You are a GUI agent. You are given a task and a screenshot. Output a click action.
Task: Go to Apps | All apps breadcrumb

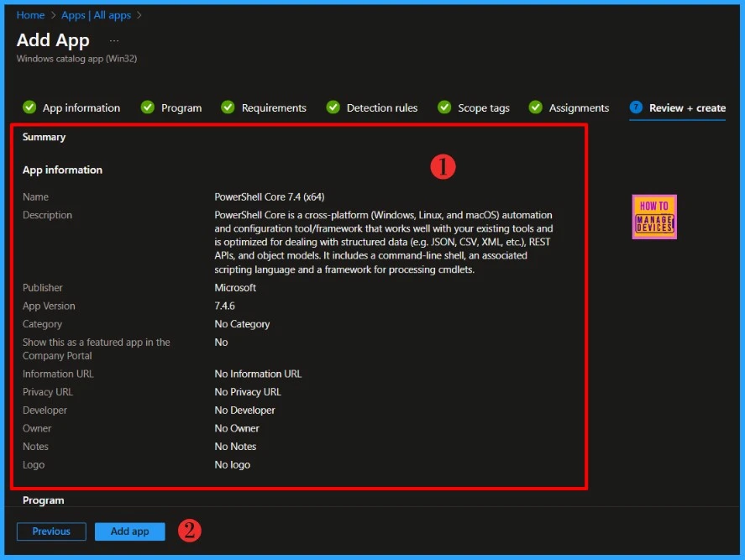click(96, 15)
